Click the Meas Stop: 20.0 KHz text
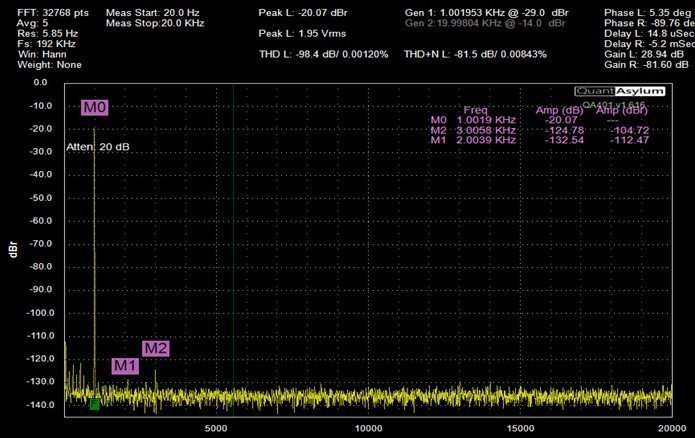This screenshot has width=695, height=438. pyautogui.click(x=155, y=23)
